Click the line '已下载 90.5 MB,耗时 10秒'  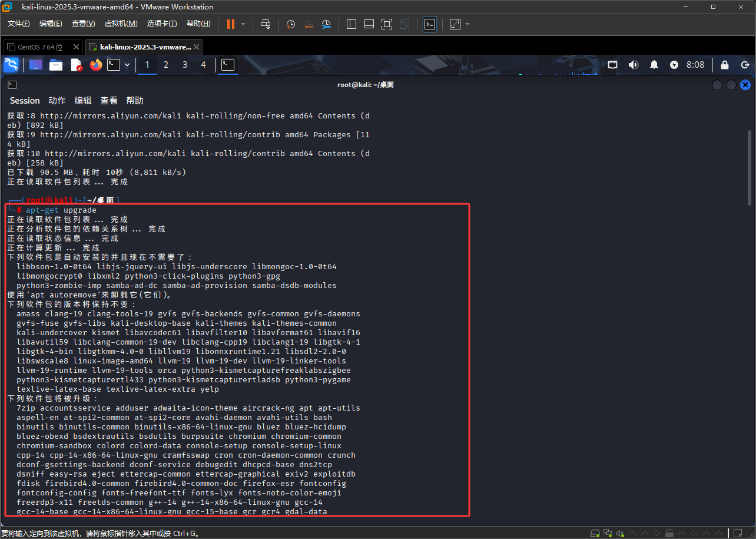click(x=97, y=172)
